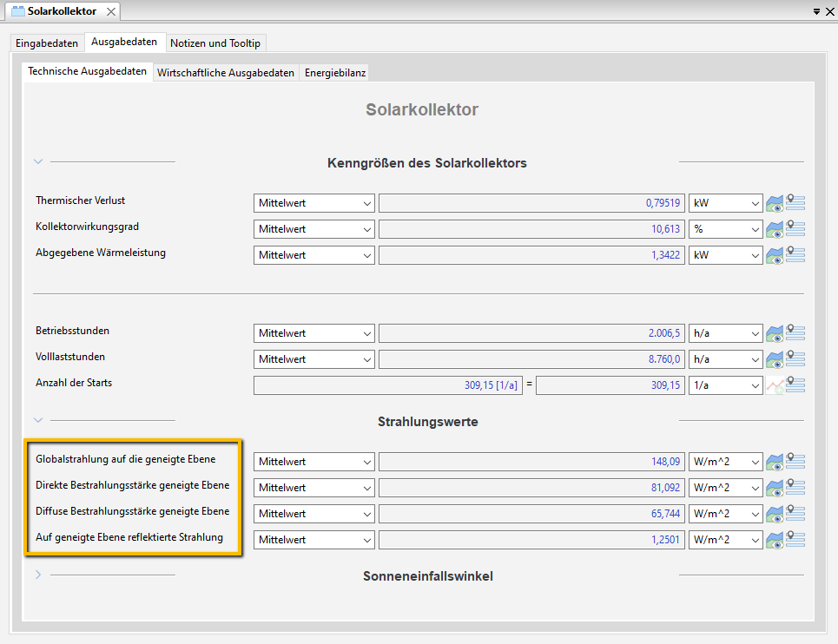Close the panel with the top-right X
838x644 pixels.
pos(830,11)
